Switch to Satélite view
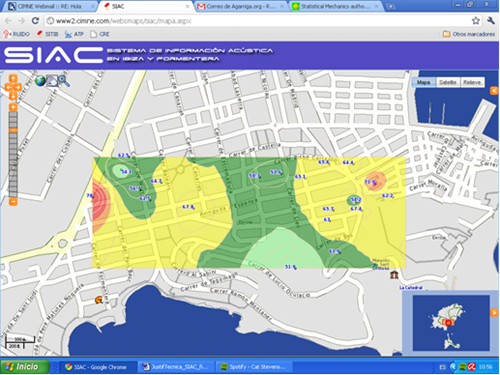Screen dimensions: 500x375 pyautogui.click(x=448, y=82)
